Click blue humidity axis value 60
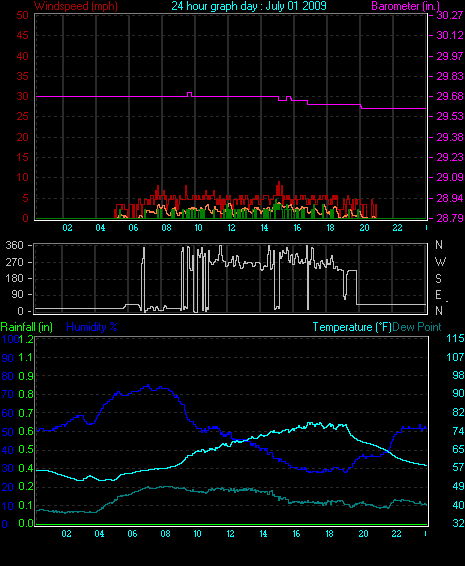This screenshot has width=465, height=566. [8, 413]
